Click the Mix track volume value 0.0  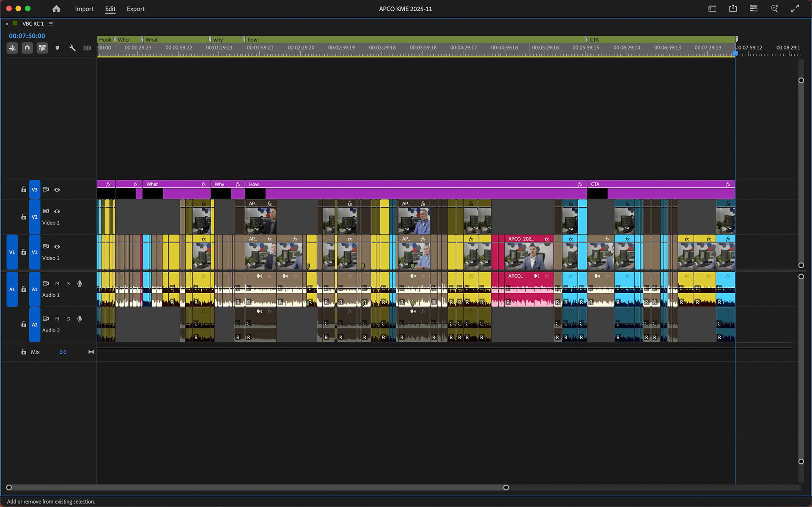click(63, 352)
